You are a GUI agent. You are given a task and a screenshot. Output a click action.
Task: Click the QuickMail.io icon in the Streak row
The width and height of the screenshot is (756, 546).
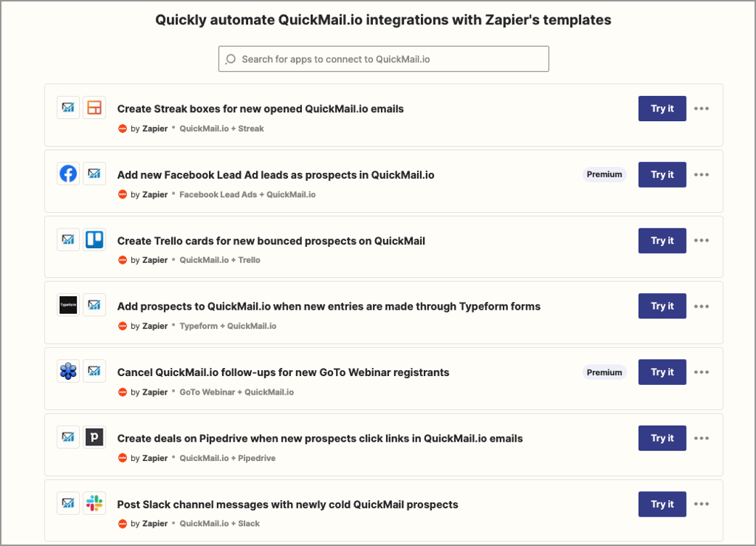click(68, 108)
